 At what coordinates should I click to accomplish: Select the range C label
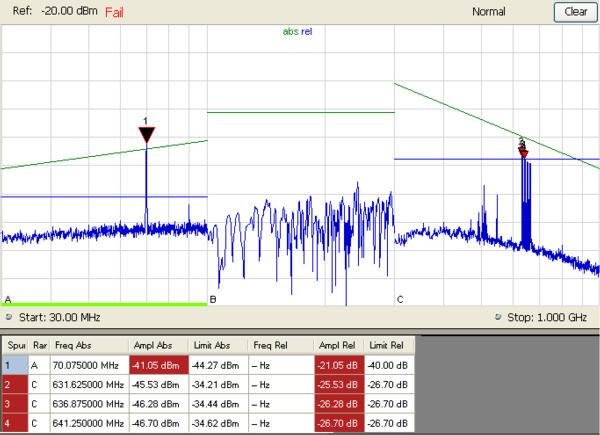(400, 299)
